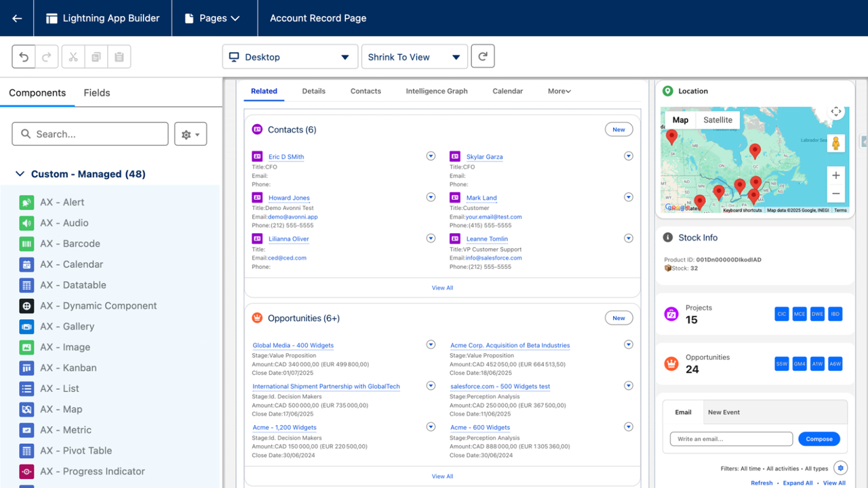Click the Street View pegman icon

pos(836,144)
